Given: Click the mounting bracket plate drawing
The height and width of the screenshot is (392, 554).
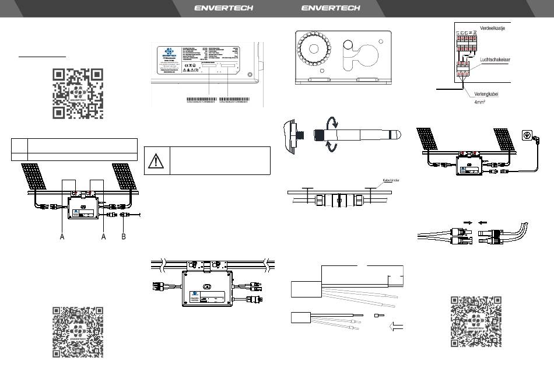Looking at the screenshot, I should point(343,57).
